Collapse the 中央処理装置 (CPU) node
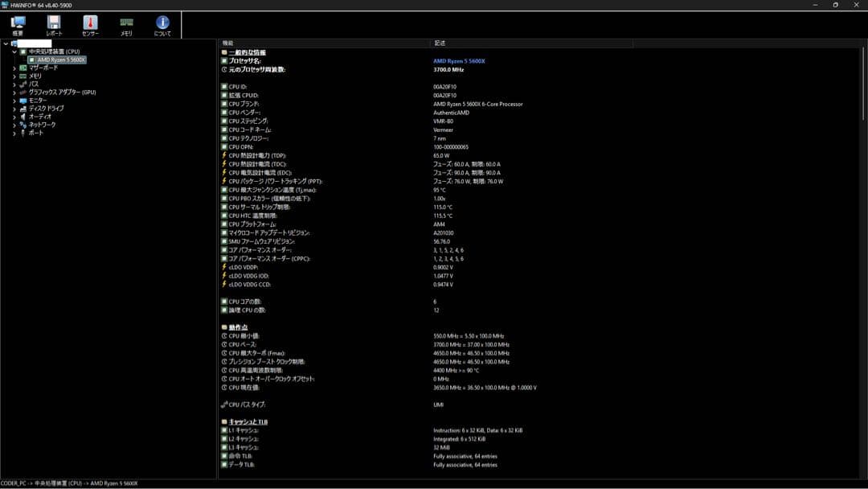 14,51
